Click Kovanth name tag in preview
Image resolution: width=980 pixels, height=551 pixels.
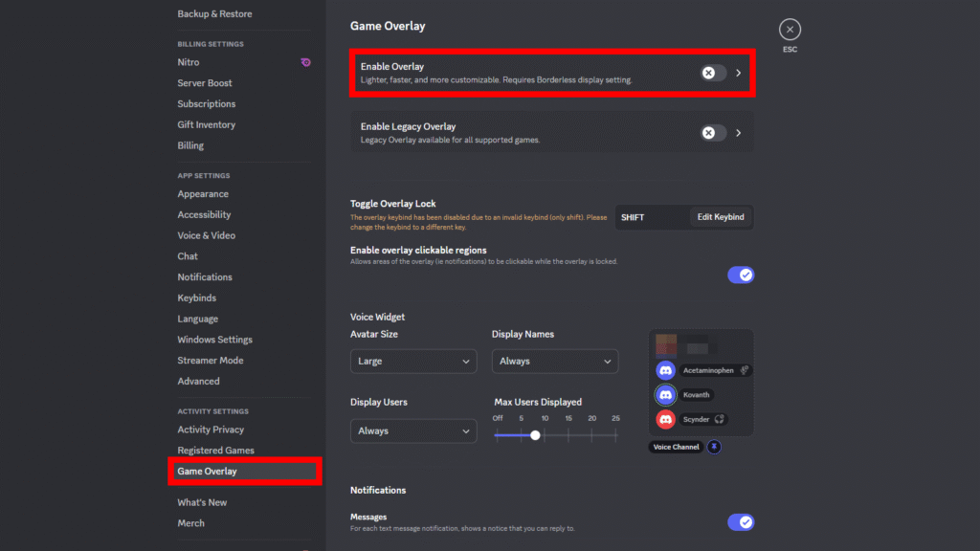(x=697, y=395)
